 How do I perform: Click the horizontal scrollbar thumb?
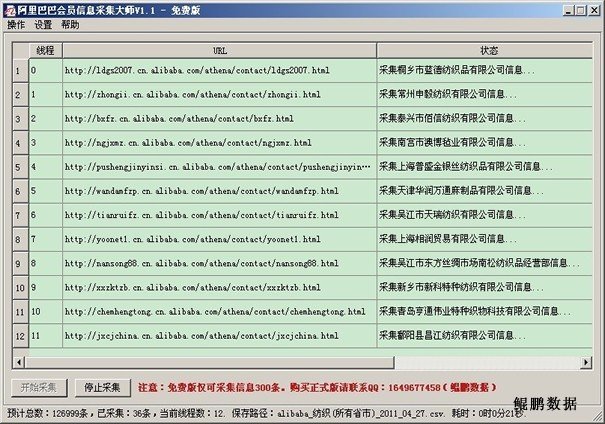[x=210, y=362]
